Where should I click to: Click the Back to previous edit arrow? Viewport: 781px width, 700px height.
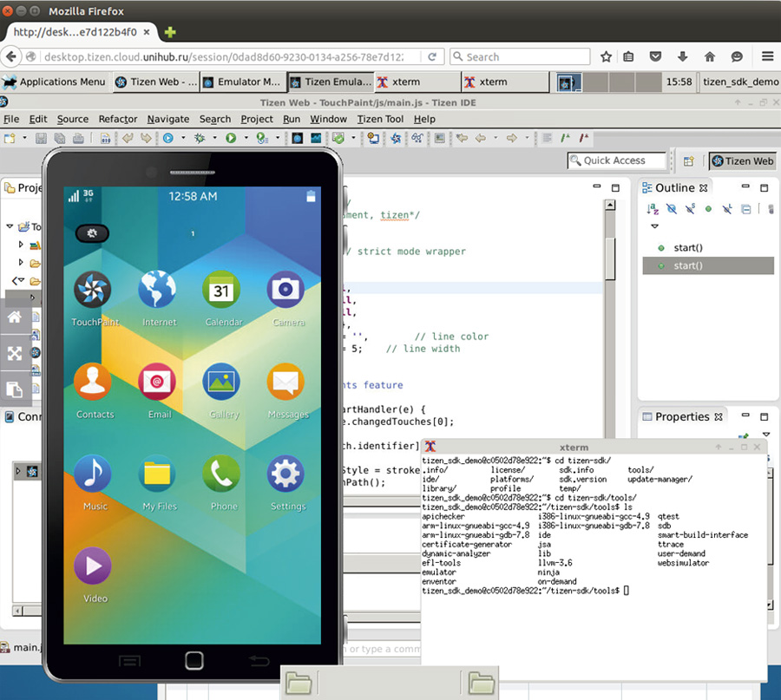click(462, 138)
